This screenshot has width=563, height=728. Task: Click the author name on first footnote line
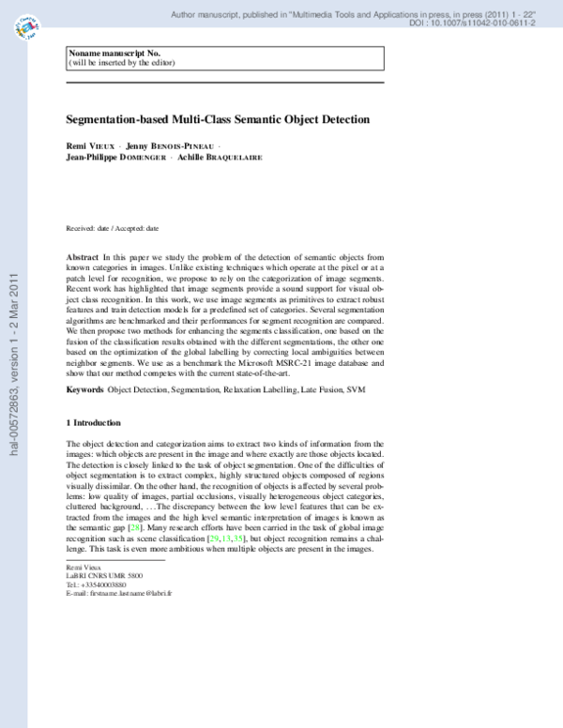[x=84, y=568]
